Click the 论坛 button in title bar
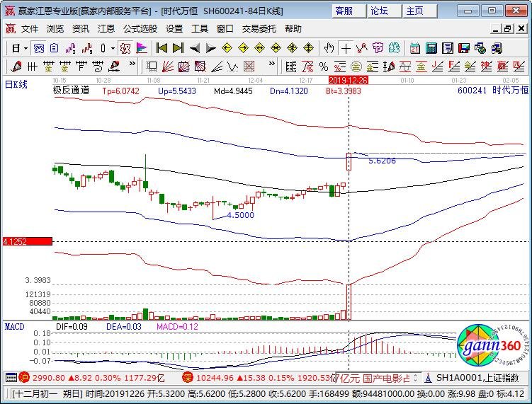The image size is (532, 404). click(x=385, y=11)
